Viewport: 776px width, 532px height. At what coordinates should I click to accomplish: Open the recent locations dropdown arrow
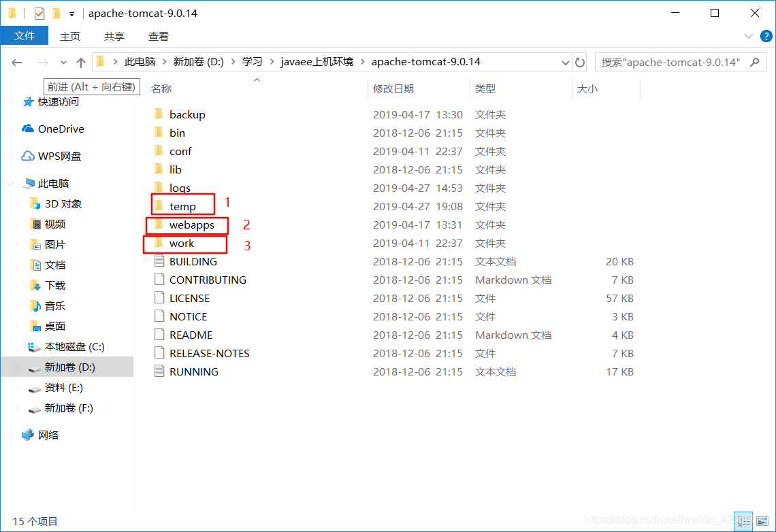63,63
